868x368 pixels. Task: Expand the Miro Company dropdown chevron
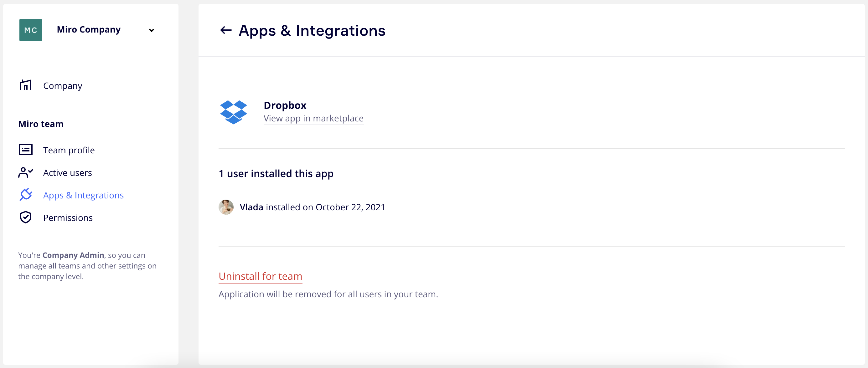[x=151, y=30]
